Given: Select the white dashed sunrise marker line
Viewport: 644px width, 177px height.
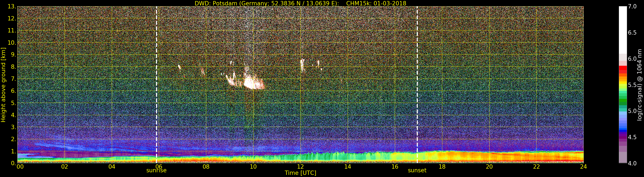Looking at the screenshot, I should [156, 85].
